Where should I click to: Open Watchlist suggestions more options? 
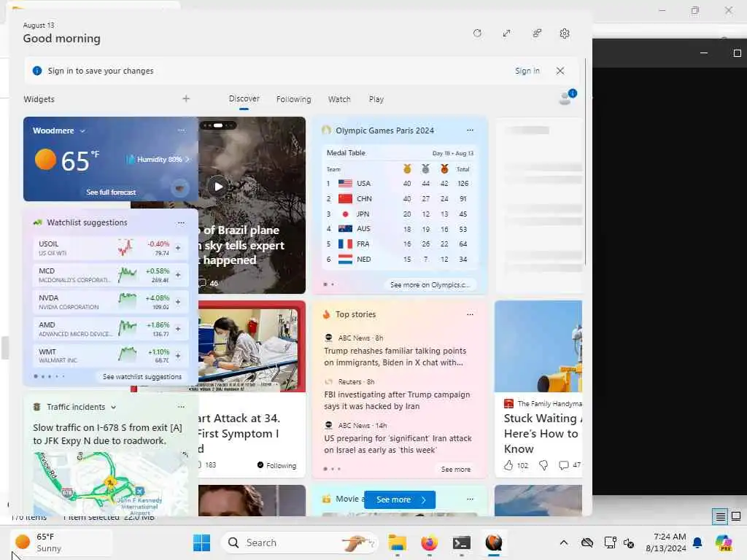coord(181,222)
